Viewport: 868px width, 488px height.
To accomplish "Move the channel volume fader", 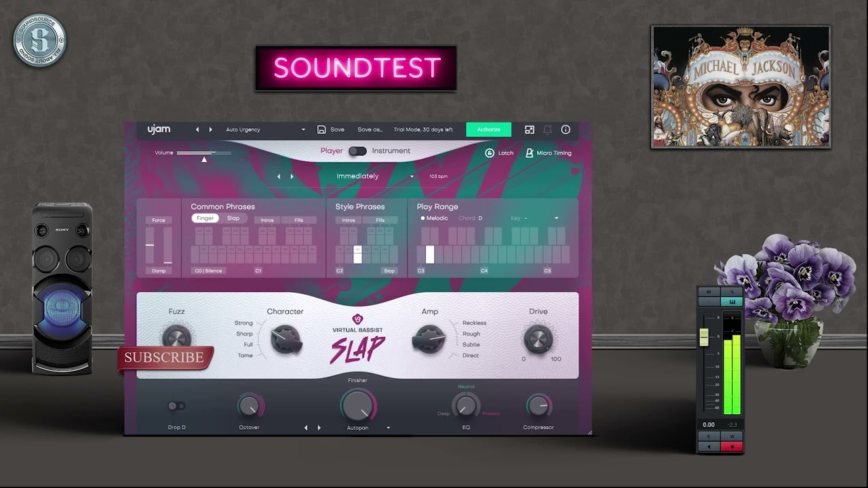I will pyautogui.click(x=704, y=337).
